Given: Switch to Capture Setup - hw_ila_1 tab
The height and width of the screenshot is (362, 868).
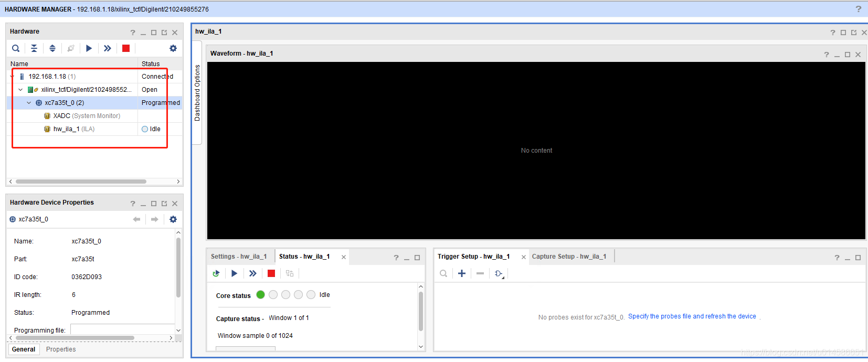Looking at the screenshot, I should 569,257.
